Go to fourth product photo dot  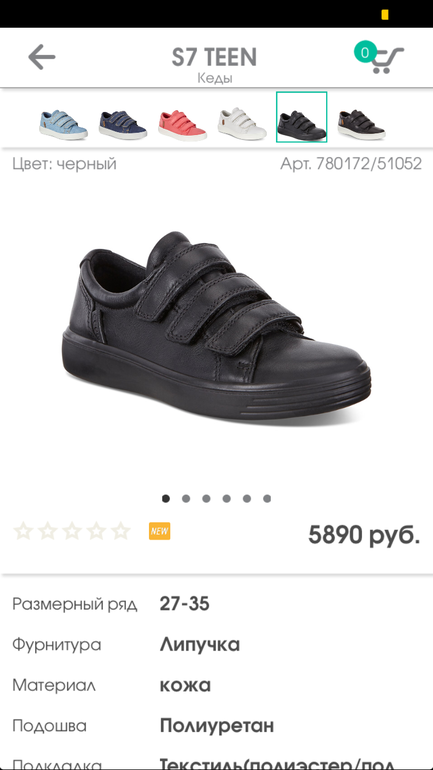(226, 498)
